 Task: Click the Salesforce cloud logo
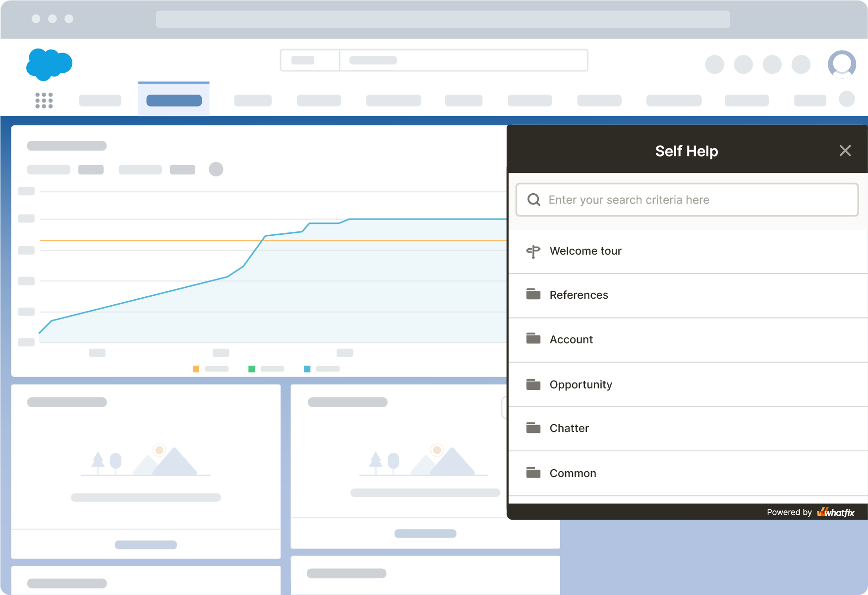(50, 64)
